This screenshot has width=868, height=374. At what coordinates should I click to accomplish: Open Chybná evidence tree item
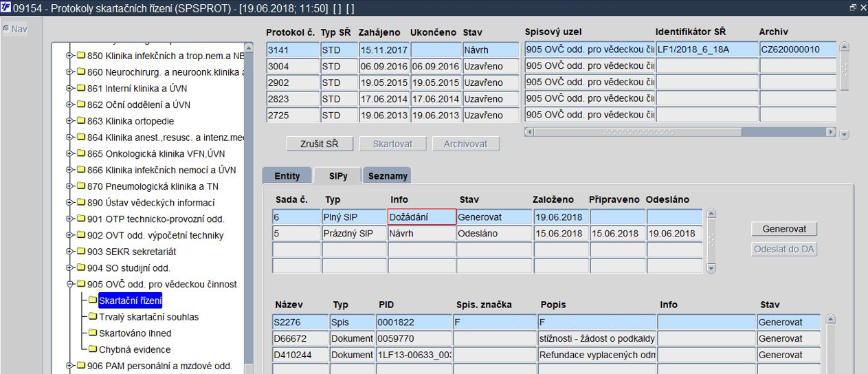point(135,349)
